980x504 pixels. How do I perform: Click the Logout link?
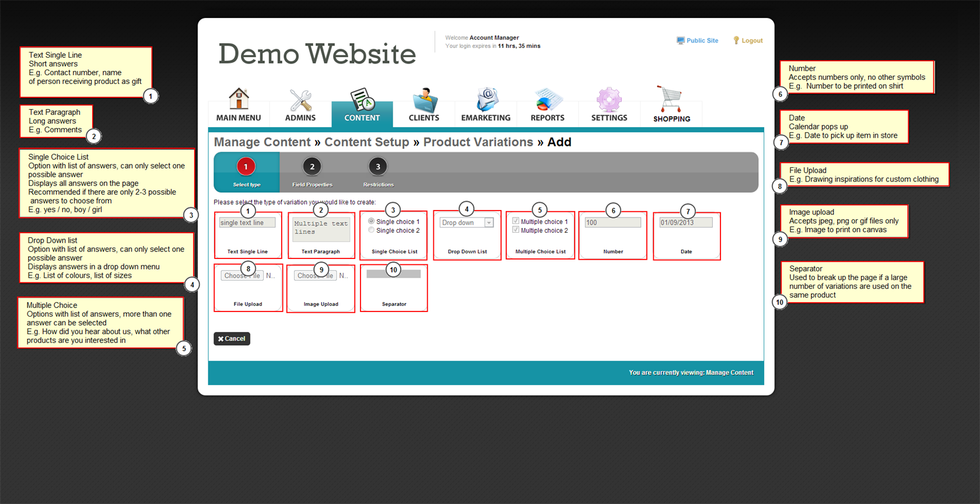751,41
